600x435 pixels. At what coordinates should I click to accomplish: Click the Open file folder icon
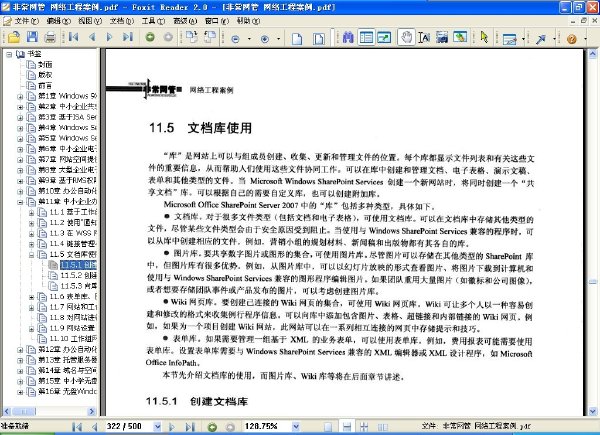(x=14, y=37)
